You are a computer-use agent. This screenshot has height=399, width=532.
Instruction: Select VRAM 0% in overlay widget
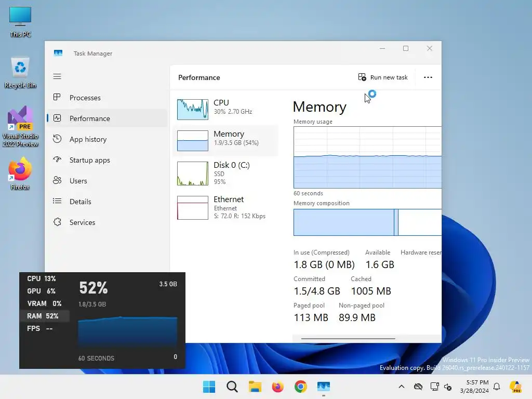[x=45, y=303]
